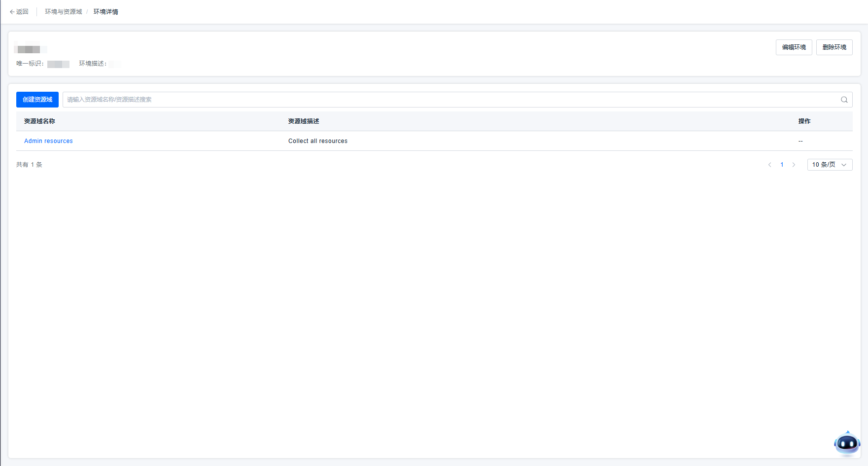Click the 共有 1 条 total count text

29,165
